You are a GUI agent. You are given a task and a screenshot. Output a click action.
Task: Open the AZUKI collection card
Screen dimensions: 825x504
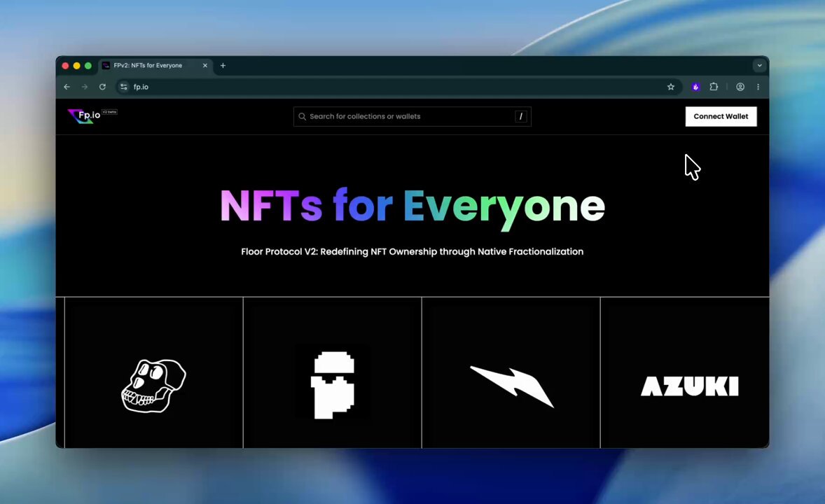coord(685,372)
